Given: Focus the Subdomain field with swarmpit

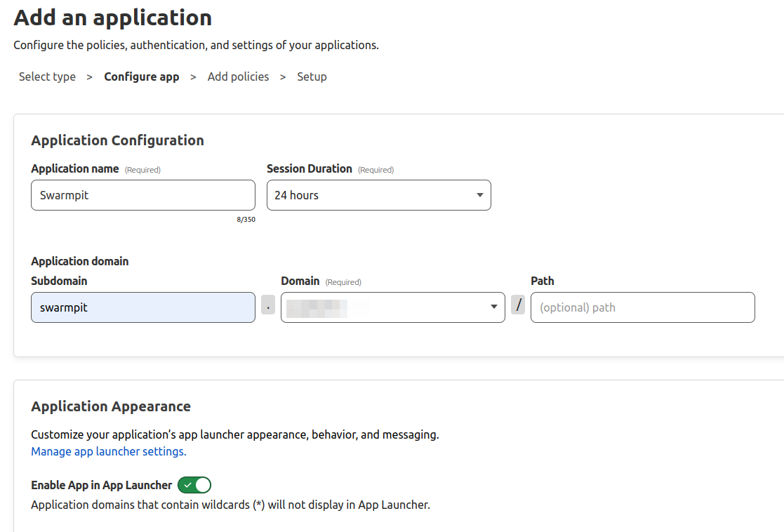Looking at the screenshot, I should 143,307.
